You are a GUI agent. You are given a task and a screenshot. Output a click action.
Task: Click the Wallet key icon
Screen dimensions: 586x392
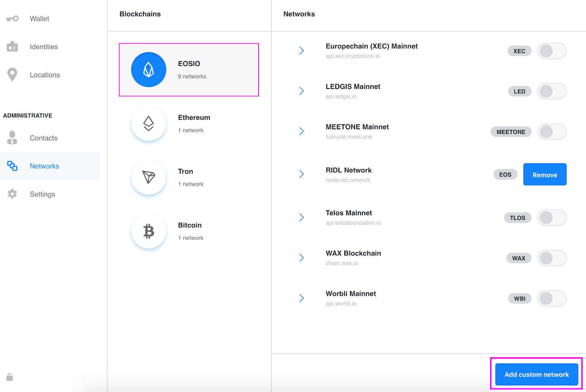pos(12,19)
